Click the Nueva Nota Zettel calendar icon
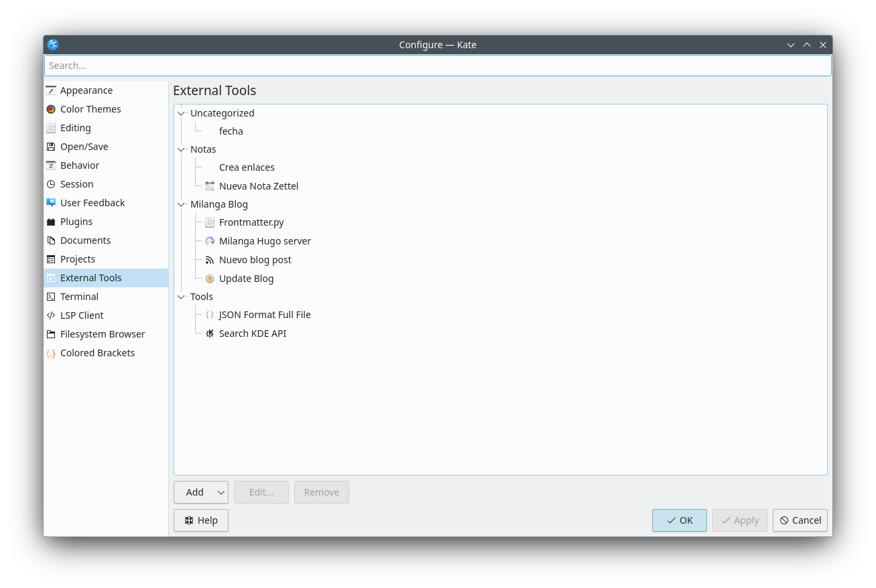This screenshot has width=876, height=588. (210, 186)
